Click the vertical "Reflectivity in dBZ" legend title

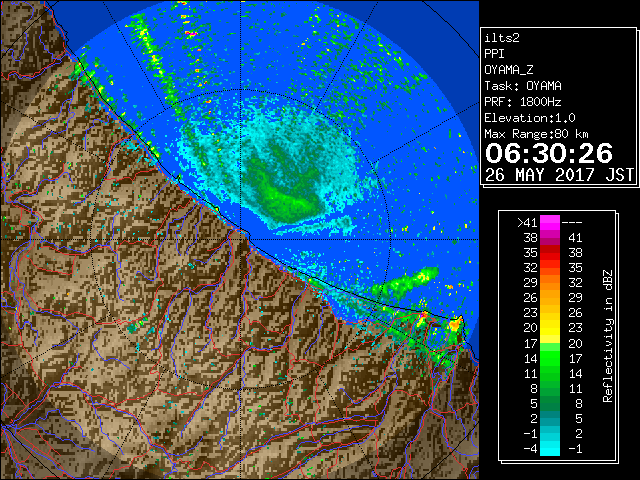coord(608,336)
